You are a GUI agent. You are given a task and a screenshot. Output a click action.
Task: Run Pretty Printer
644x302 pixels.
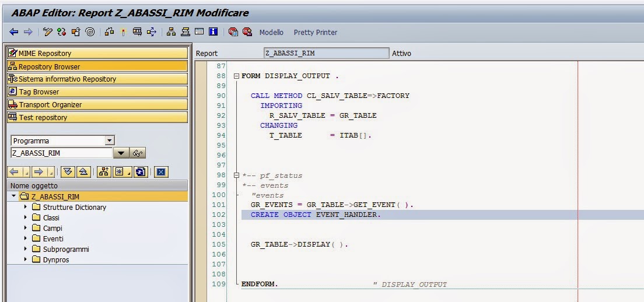pyautogui.click(x=316, y=33)
